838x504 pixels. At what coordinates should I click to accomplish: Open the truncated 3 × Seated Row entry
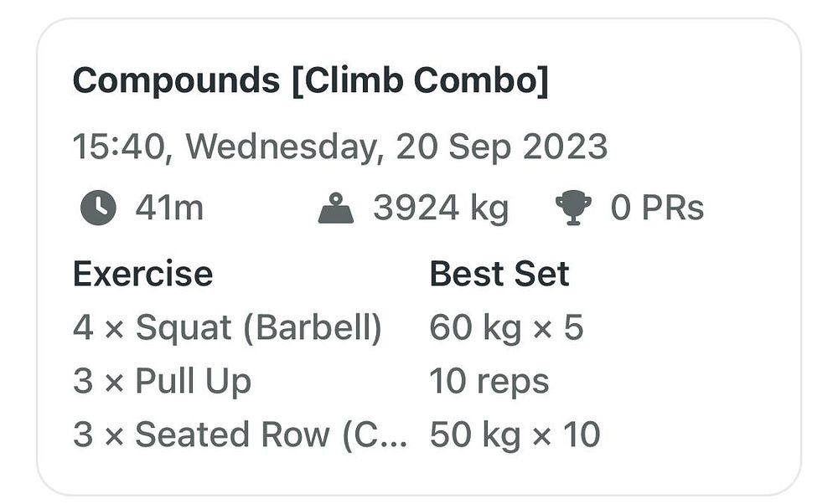(240, 435)
